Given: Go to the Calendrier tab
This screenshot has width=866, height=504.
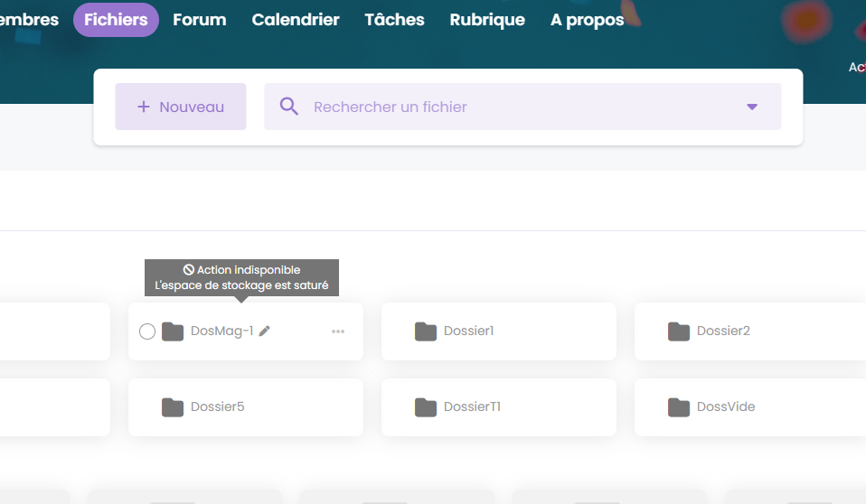Looking at the screenshot, I should pos(296,20).
